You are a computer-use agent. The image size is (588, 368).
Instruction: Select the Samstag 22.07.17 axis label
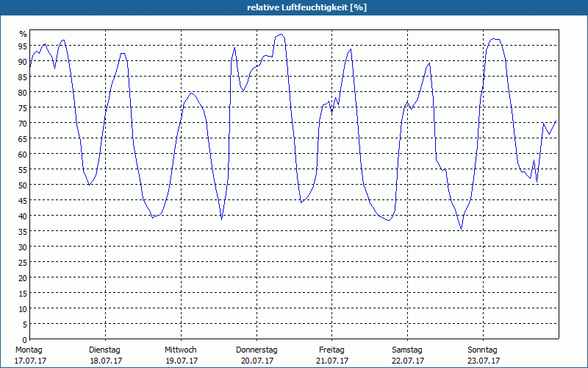click(x=408, y=355)
